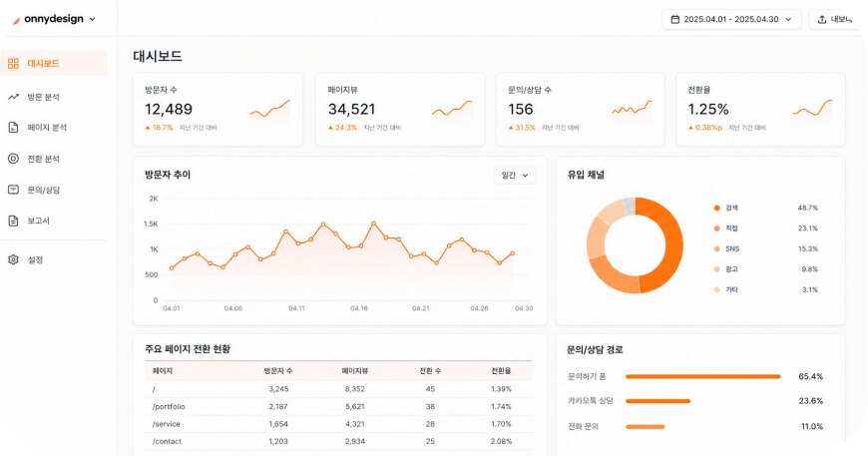The image size is (868, 456).
Task: Click the 2.08% conversion rate cell
Action: [501, 442]
